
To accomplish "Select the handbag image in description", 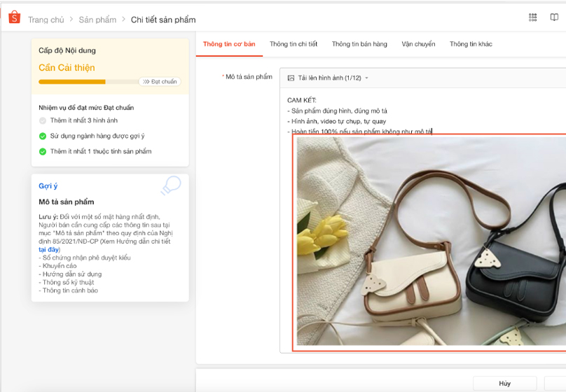I will 430,241.
